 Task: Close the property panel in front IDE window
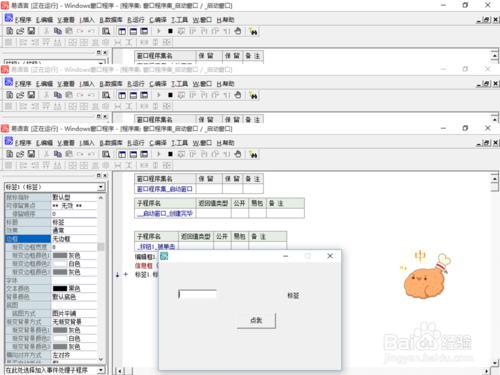[105, 175]
